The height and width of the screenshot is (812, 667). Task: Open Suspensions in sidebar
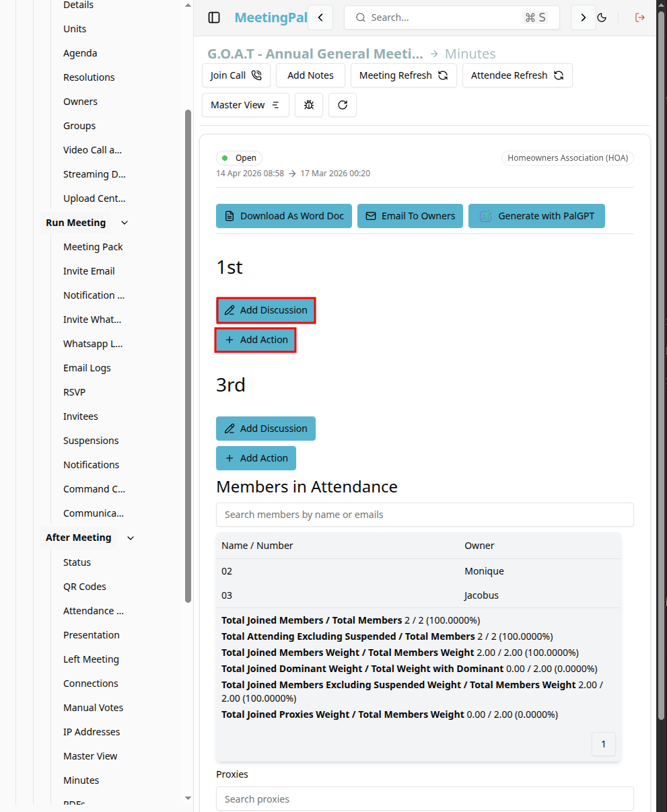coord(91,441)
